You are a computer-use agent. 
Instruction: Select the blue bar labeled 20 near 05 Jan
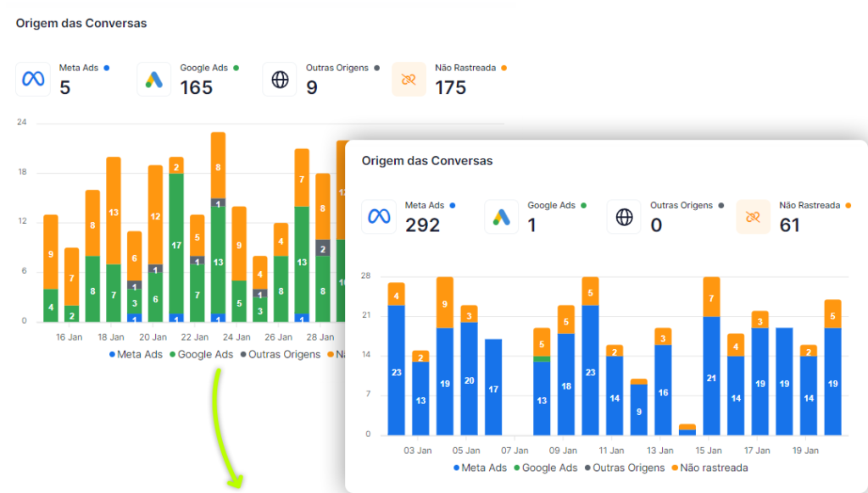point(469,380)
